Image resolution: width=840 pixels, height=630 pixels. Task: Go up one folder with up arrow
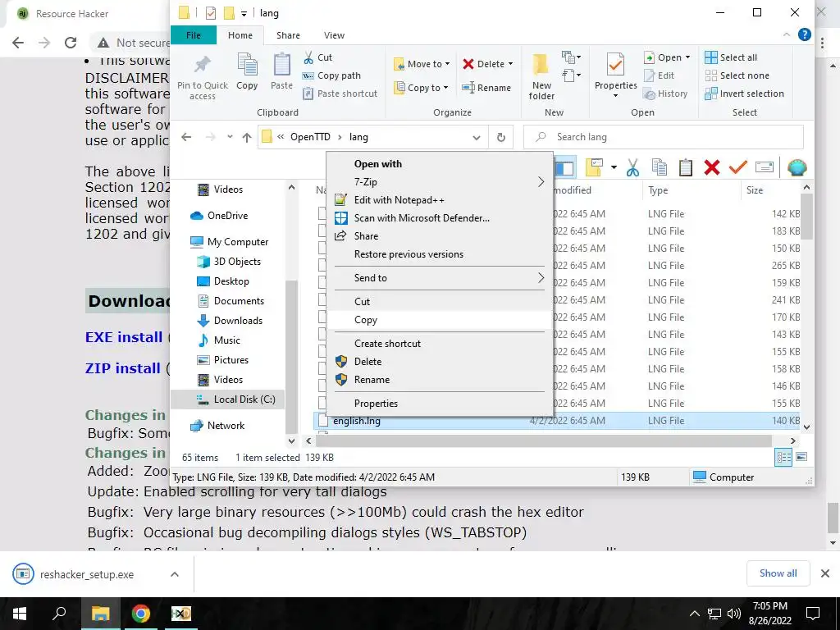pos(246,137)
